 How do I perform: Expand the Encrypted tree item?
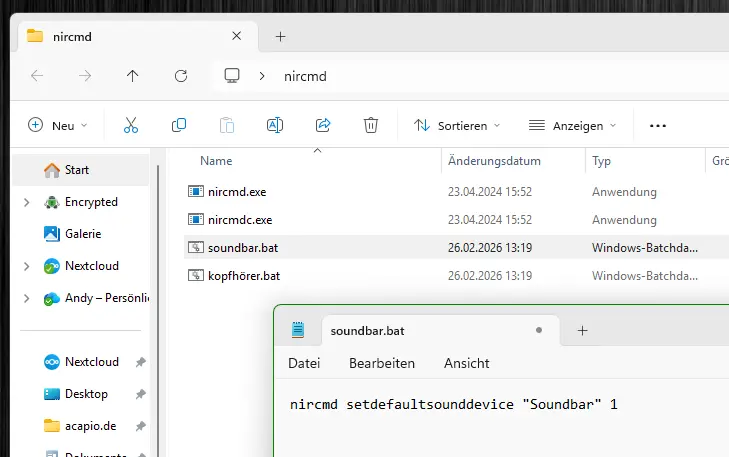26,202
